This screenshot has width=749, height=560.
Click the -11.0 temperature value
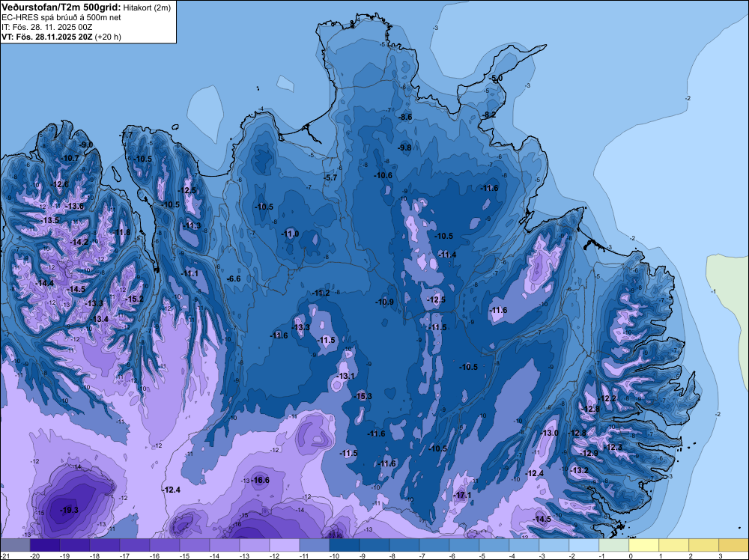point(290,234)
